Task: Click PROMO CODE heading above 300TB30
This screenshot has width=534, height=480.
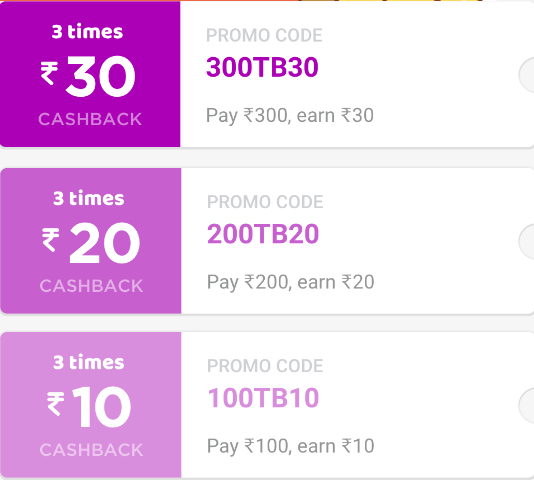Action: coord(264,35)
